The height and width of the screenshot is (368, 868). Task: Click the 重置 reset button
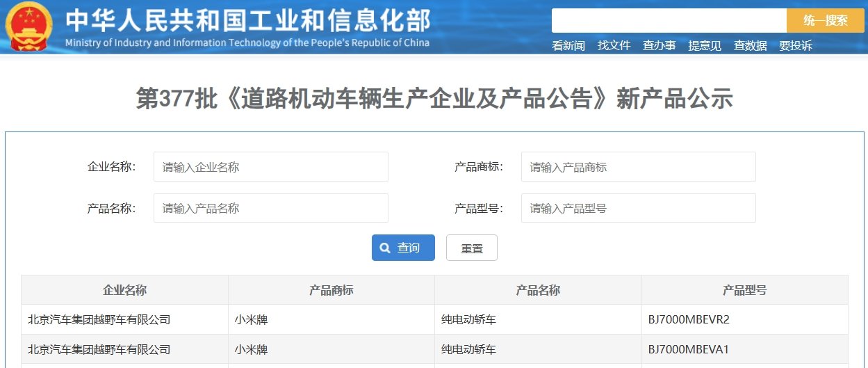(472, 248)
